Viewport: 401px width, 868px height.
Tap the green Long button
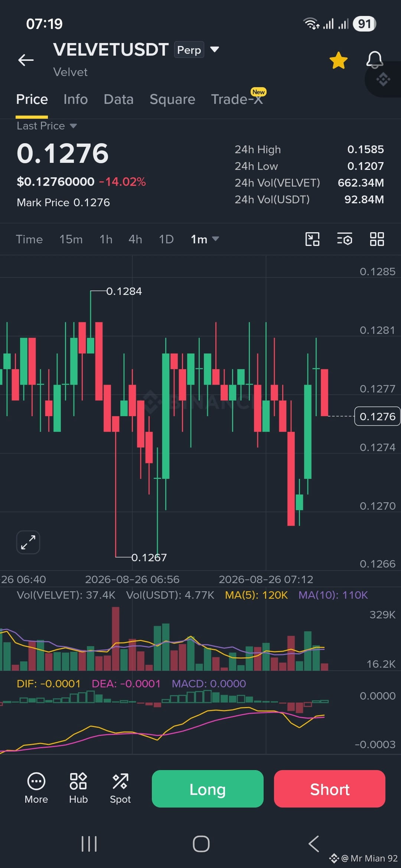[208, 789]
